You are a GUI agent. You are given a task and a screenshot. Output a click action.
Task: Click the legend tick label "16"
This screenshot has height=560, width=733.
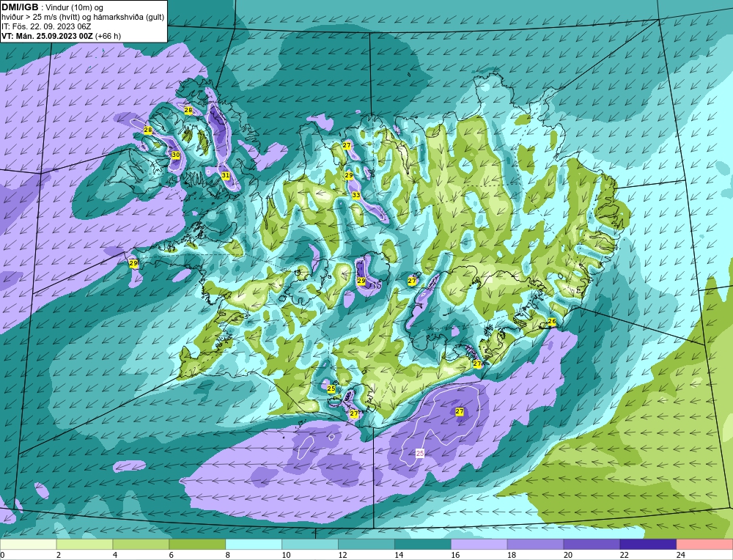(x=455, y=555)
